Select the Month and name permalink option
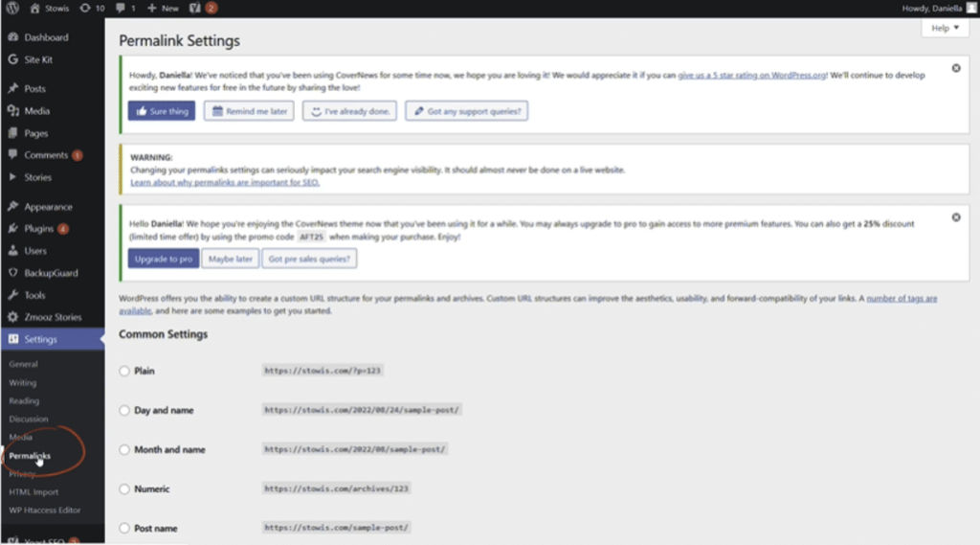This screenshot has width=980, height=545. (124, 450)
